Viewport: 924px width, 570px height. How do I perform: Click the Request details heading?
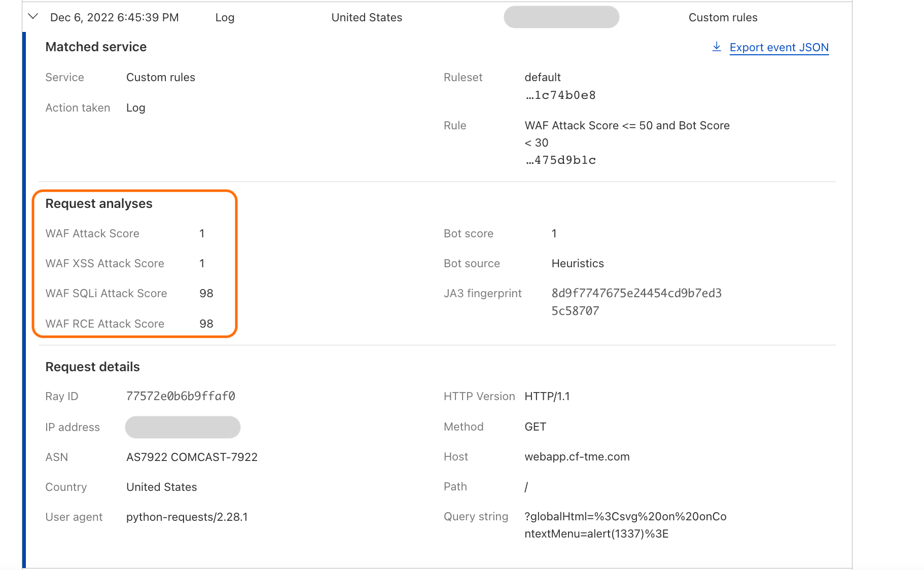click(x=92, y=367)
